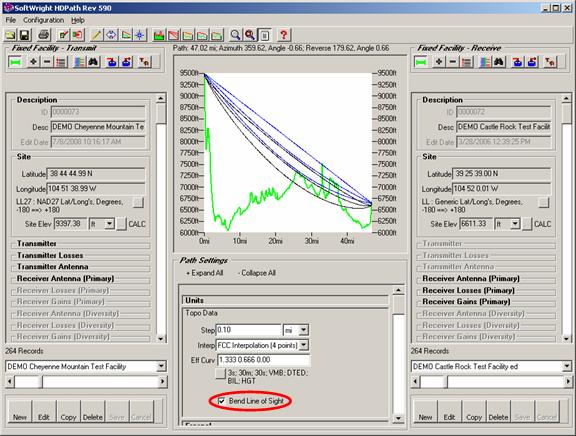This screenshot has height=436, width=576.
Task: Click the colored columns icon in Transmit toolbar
Action: tap(79, 62)
